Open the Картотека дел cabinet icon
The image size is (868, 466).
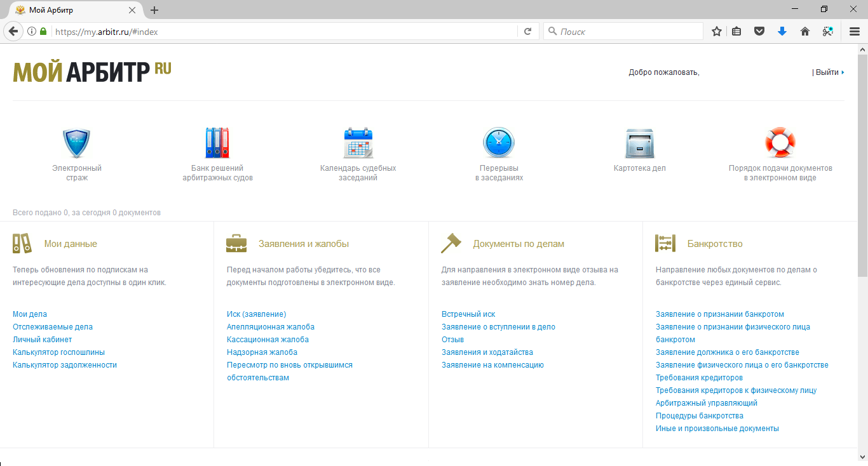click(639, 143)
